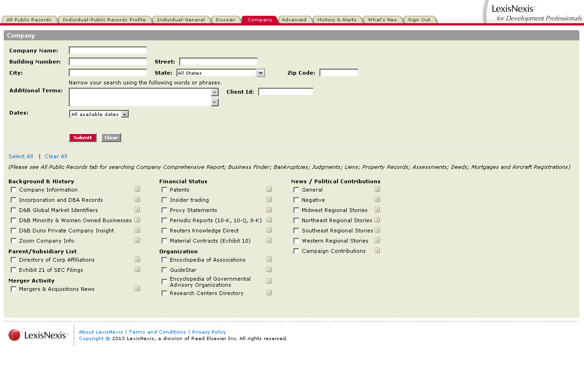Image resolution: width=584 pixels, height=392 pixels.
Task: Open info for Exhibit 21 of SEC Filings
Action: pos(137,270)
